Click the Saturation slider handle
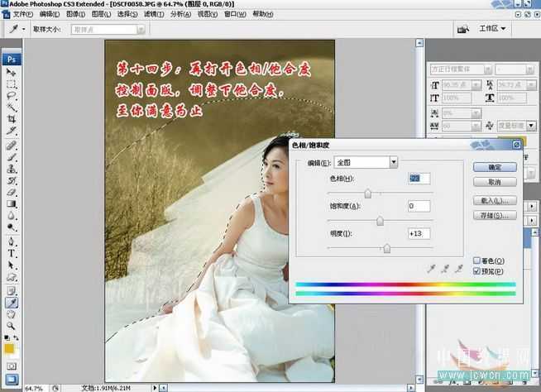Image resolution: width=541 pixels, height=392 pixels. [380, 221]
